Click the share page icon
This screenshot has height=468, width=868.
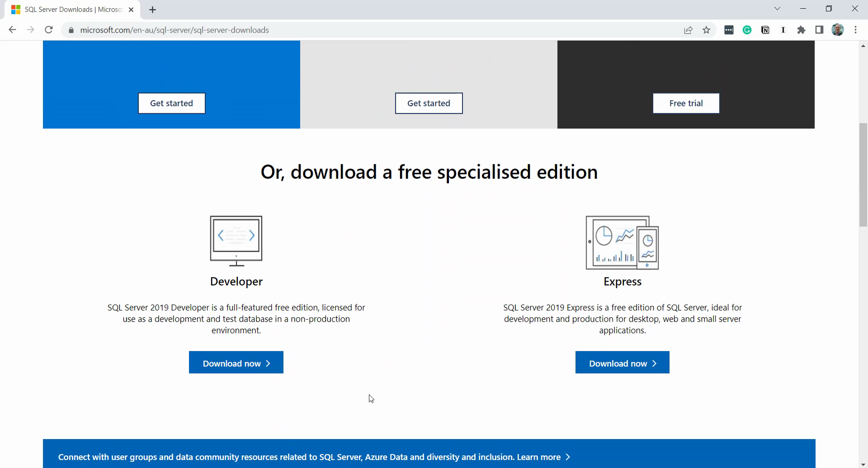(x=688, y=30)
